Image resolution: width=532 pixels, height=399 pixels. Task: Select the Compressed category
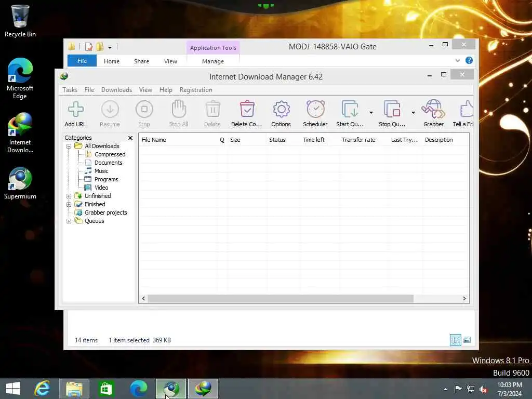click(110, 154)
